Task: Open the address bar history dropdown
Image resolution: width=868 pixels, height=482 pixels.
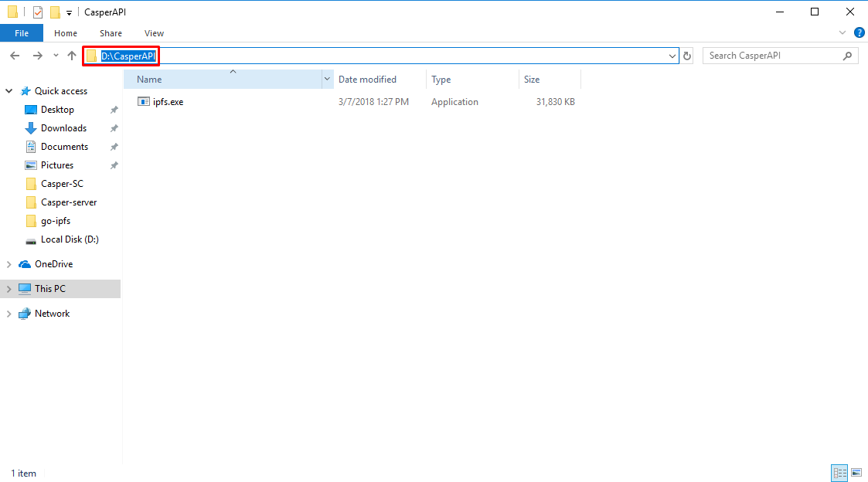Action: click(x=672, y=56)
